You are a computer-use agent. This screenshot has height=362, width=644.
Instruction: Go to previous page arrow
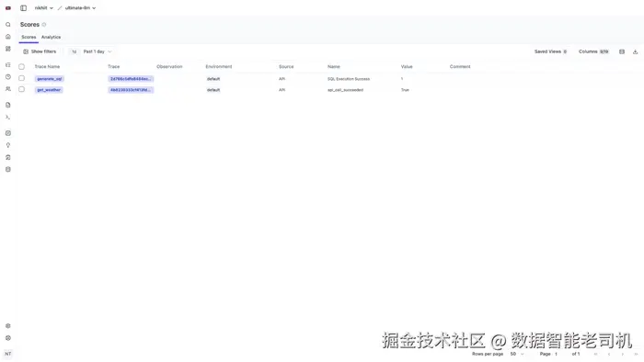[609, 354]
